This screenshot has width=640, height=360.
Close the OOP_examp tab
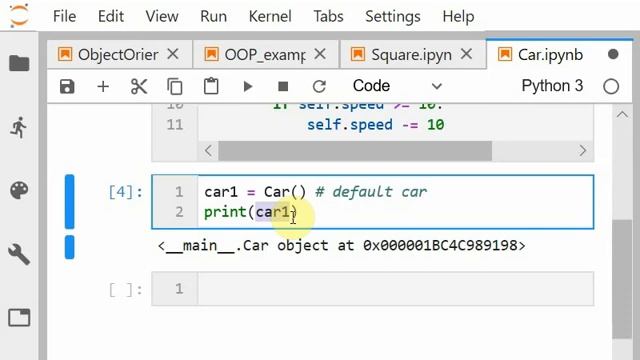click(x=320, y=54)
